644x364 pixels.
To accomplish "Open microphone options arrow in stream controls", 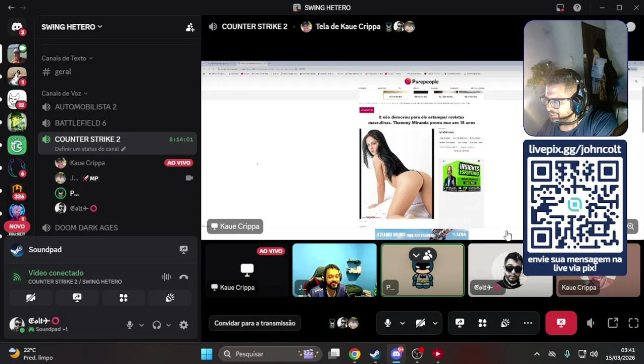I will point(402,323).
